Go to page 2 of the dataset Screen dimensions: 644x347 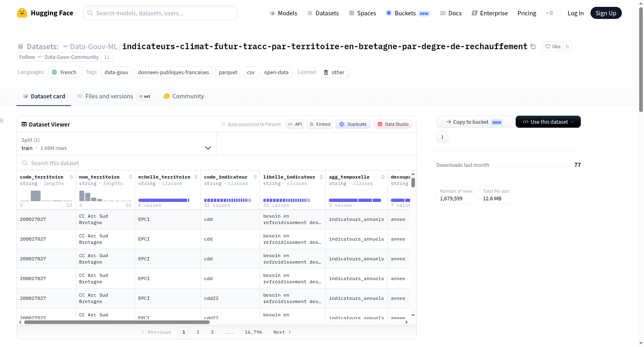pyautogui.click(x=198, y=332)
